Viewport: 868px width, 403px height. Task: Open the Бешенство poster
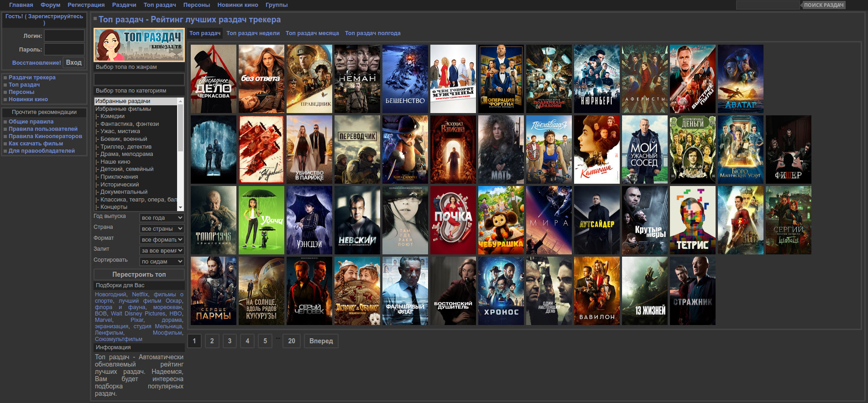pos(405,79)
